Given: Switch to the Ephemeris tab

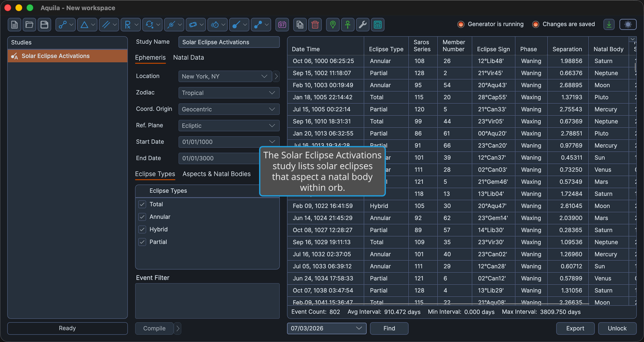Looking at the screenshot, I should [x=150, y=57].
